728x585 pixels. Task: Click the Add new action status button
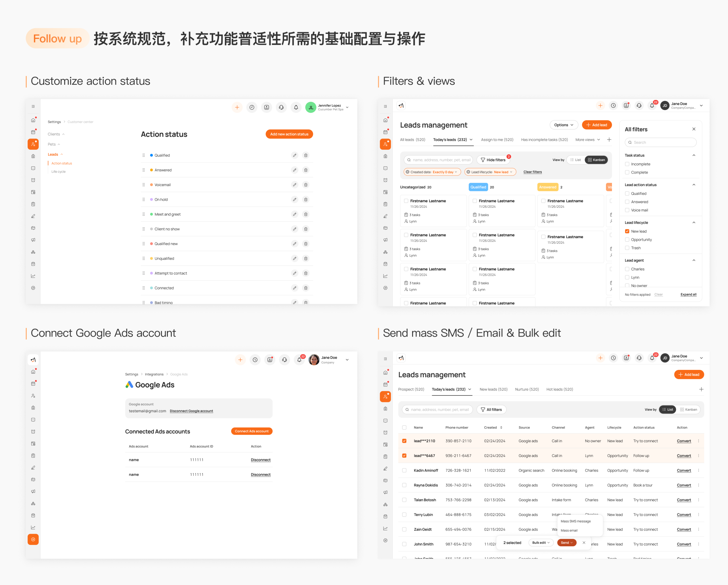(x=289, y=134)
